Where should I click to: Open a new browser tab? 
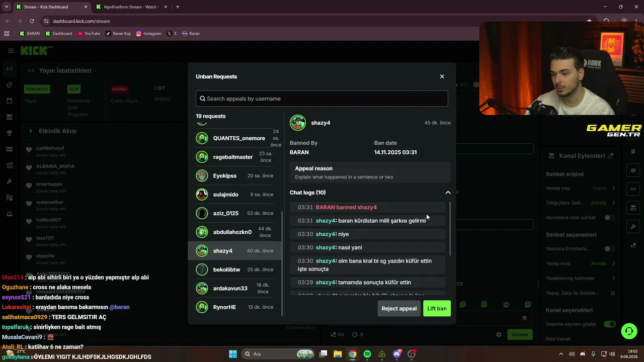pyautogui.click(x=178, y=7)
